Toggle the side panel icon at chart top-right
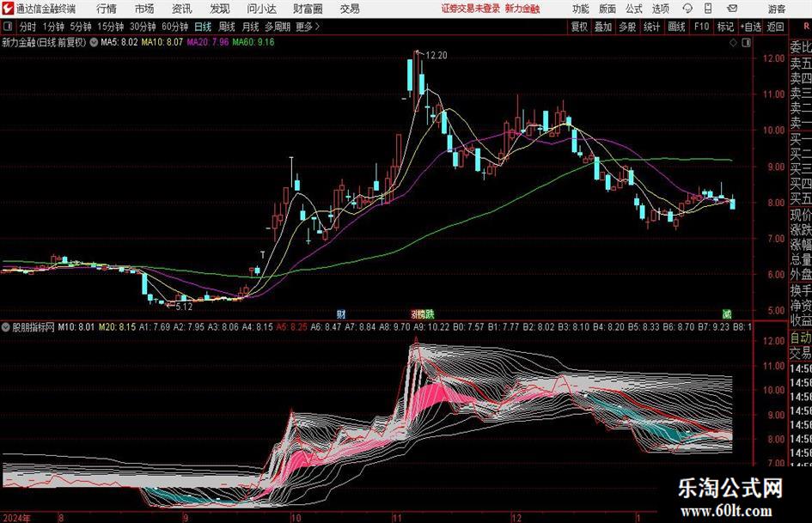 [746, 43]
